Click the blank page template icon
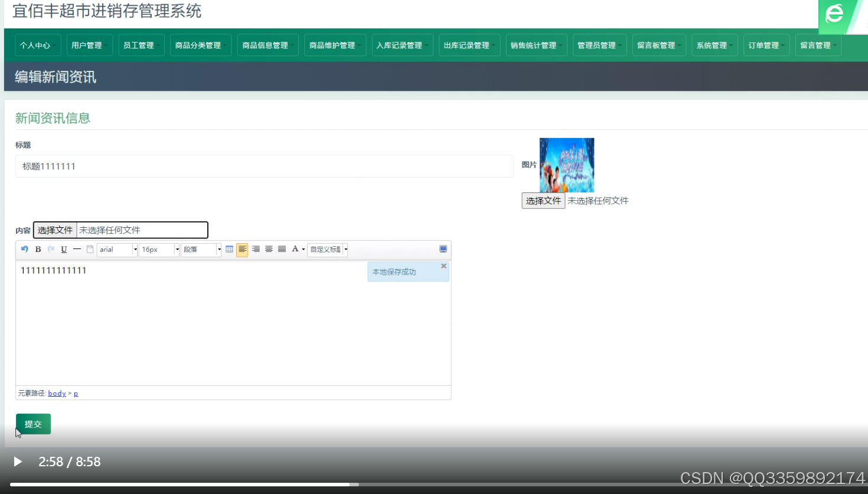The image size is (868, 494). pos(90,249)
